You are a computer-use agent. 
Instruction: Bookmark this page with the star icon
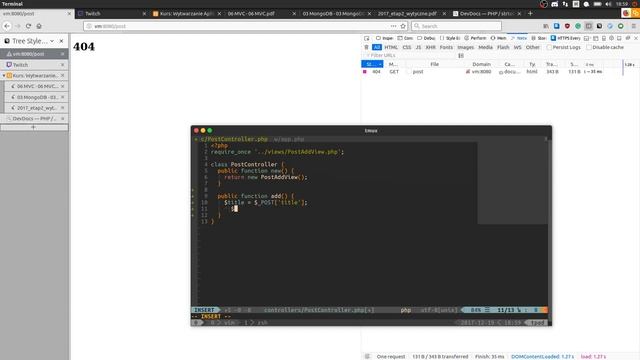(403, 26)
